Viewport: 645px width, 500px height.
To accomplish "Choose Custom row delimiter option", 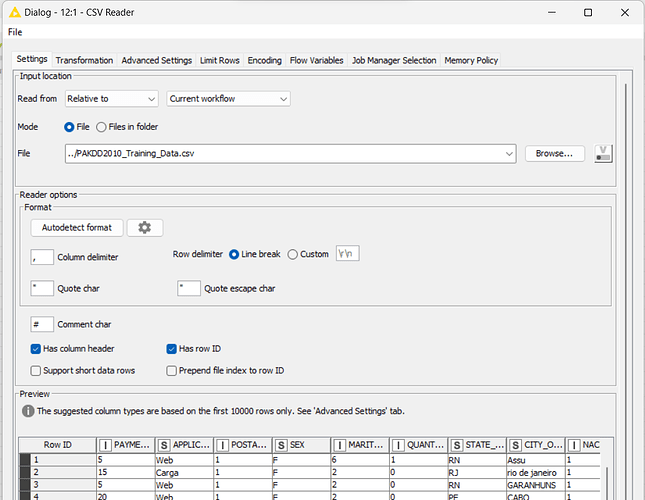I will coord(292,255).
